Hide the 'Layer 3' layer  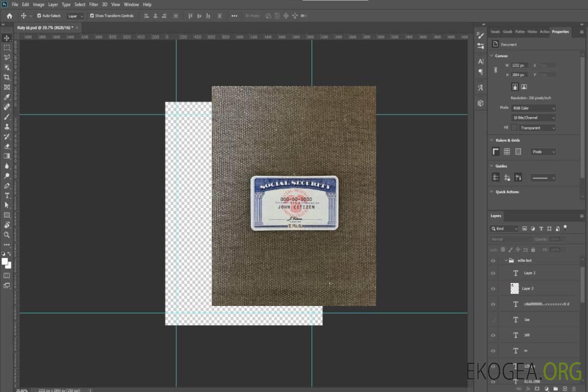493,289
